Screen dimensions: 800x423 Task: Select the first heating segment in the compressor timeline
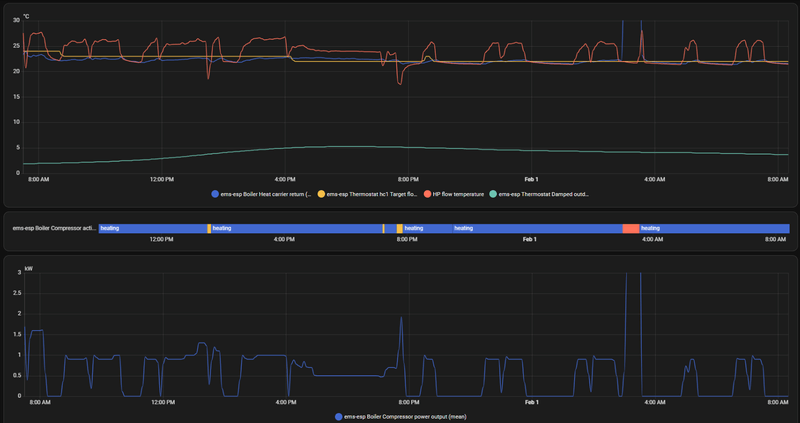coord(153,228)
